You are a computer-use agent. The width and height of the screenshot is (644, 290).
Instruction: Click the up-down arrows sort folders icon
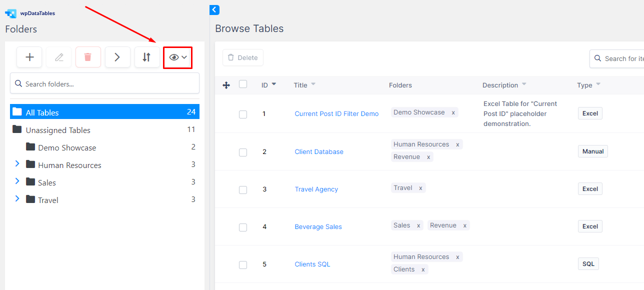[146, 57]
